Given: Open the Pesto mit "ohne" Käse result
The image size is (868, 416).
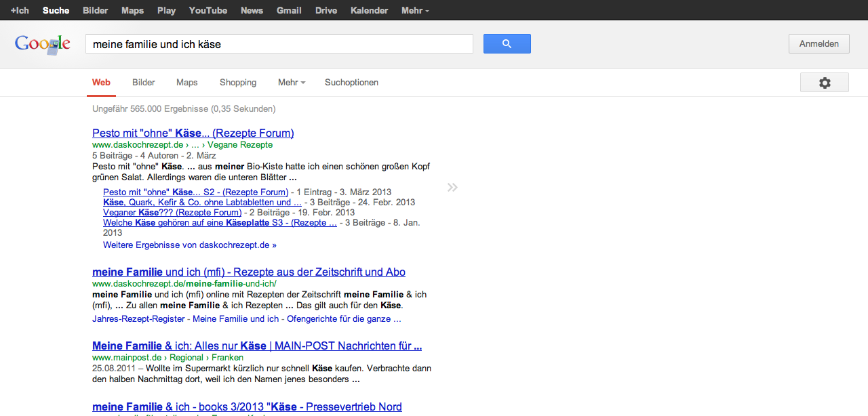Looking at the screenshot, I should tap(193, 133).
